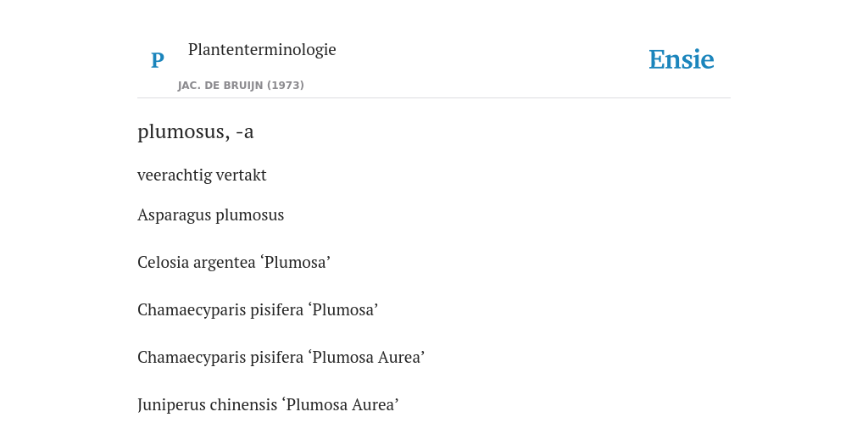Click the blue P letter icon
The height and width of the screenshot is (434, 868).
(x=157, y=60)
